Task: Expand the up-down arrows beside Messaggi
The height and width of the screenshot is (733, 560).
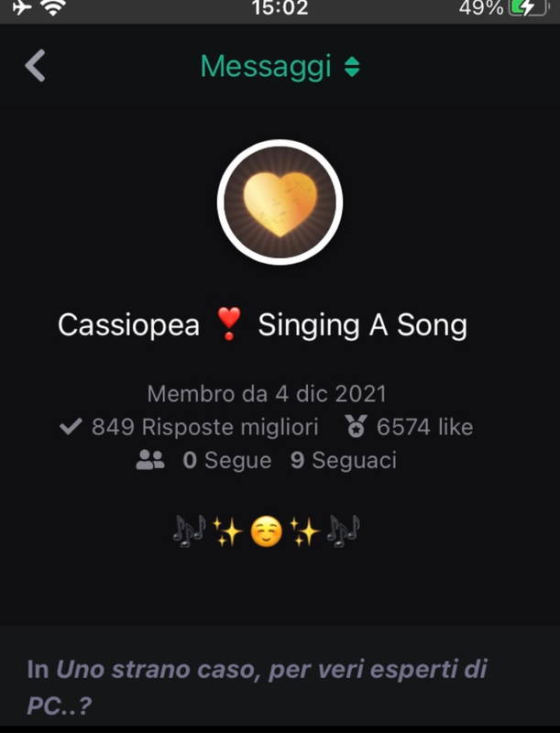Action: tap(352, 67)
